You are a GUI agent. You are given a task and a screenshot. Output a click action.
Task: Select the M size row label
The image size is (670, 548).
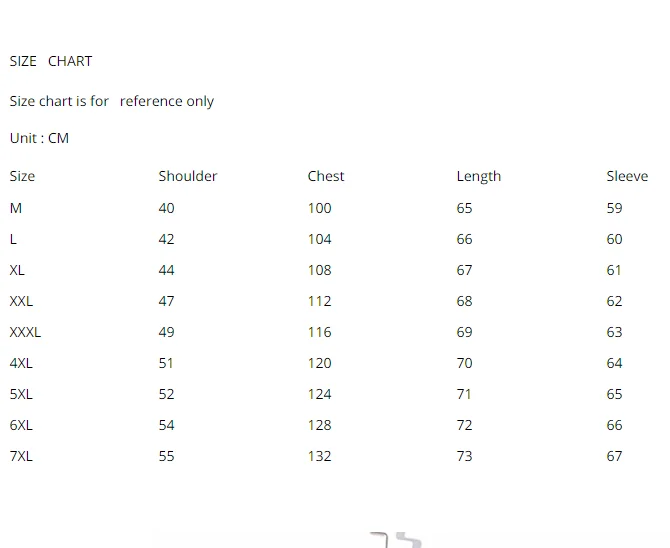pyautogui.click(x=16, y=208)
